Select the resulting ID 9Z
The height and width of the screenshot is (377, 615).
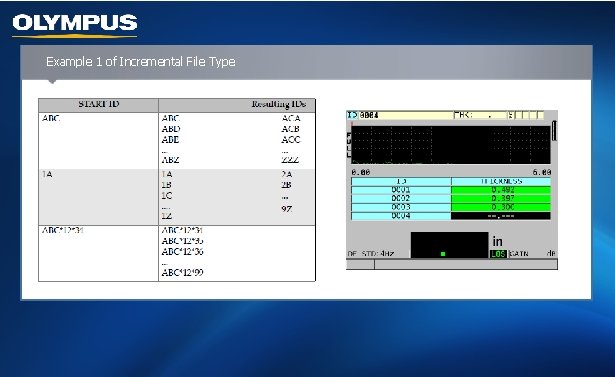[x=286, y=209]
